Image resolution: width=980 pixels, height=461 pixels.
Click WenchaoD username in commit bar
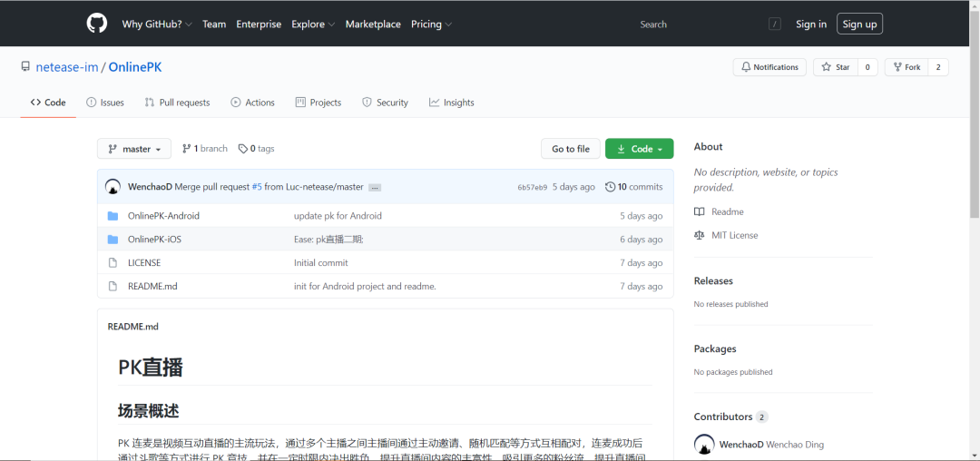[x=150, y=187]
